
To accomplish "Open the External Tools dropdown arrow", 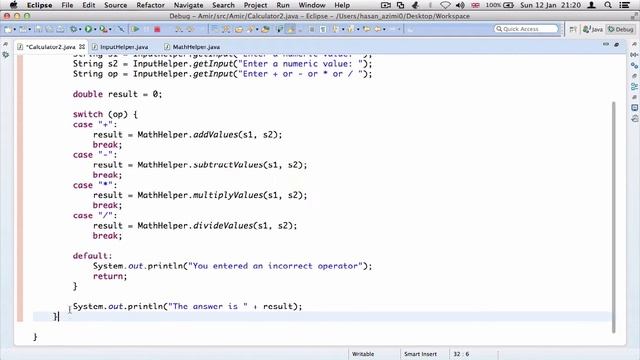I will click(x=110, y=29).
